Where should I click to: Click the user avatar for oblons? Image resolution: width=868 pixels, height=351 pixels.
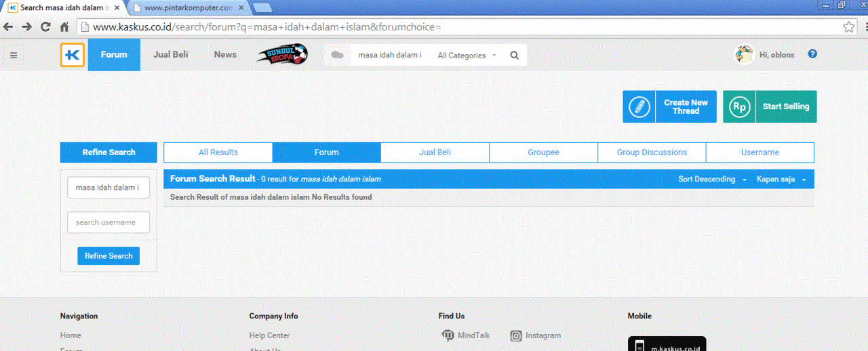pyautogui.click(x=745, y=54)
